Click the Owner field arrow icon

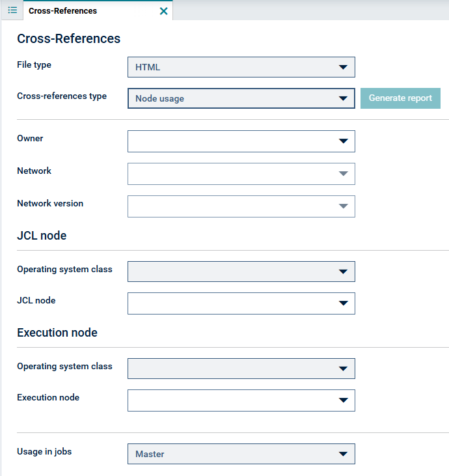[x=343, y=141]
